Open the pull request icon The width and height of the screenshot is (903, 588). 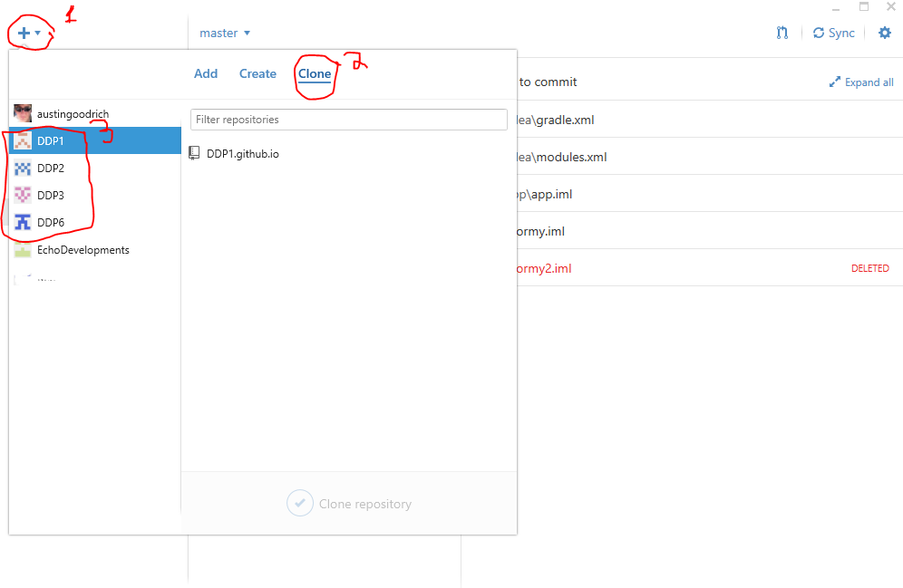[x=782, y=33]
